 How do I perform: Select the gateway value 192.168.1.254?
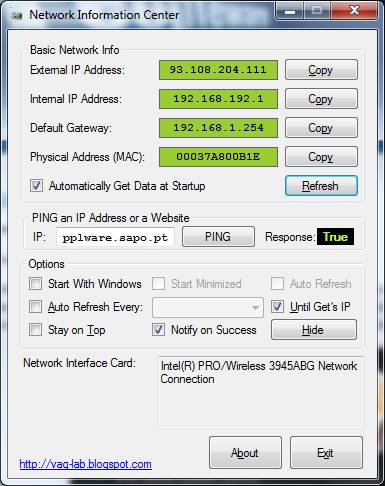(218, 128)
